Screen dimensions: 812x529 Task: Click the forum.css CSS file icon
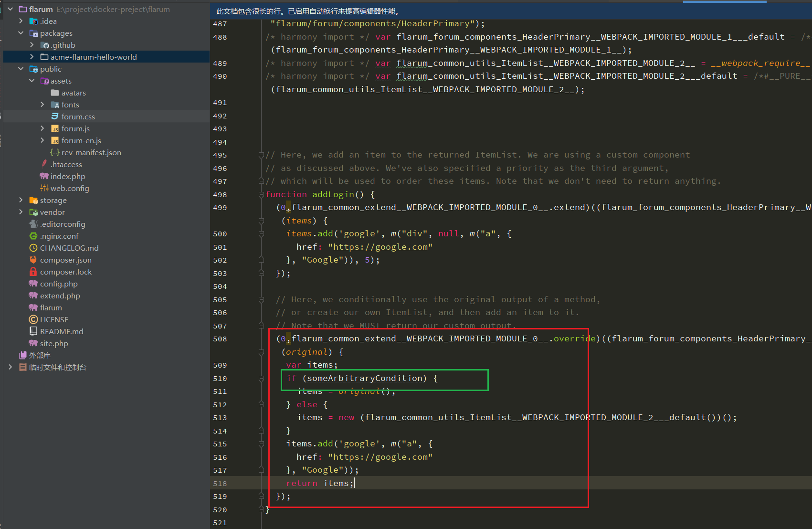[x=55, y=116]
